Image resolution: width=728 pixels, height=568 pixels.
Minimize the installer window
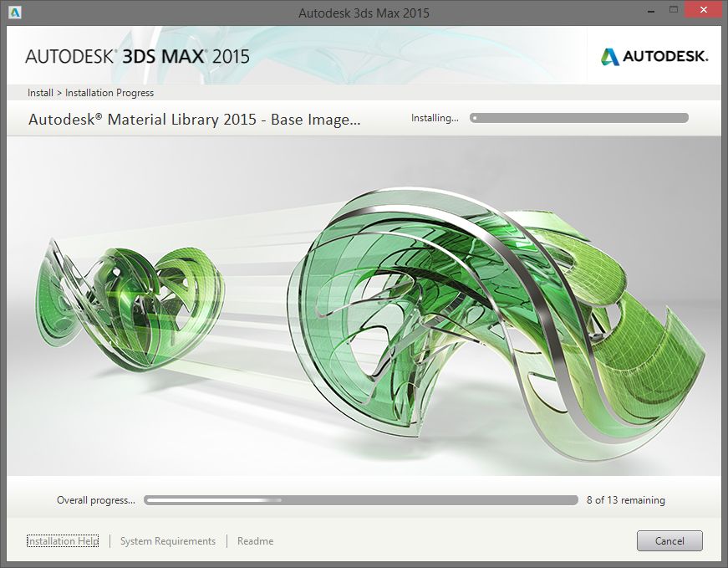[651, 10]
